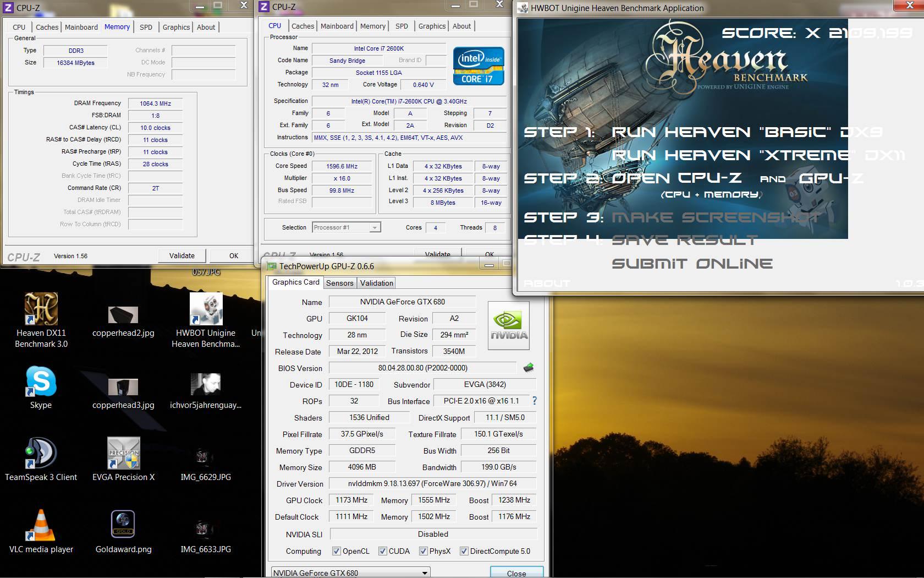The image size is (924, 578).
Task: Click Run Heaven "Xtreme" DX11 in HWBOT app
Action: (758, 155)
